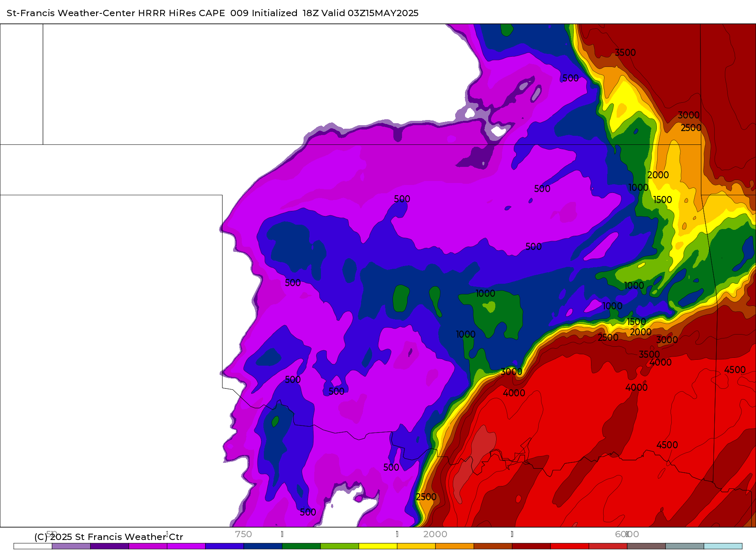Click the bright red legend swatch

click(x=569, y=546)
